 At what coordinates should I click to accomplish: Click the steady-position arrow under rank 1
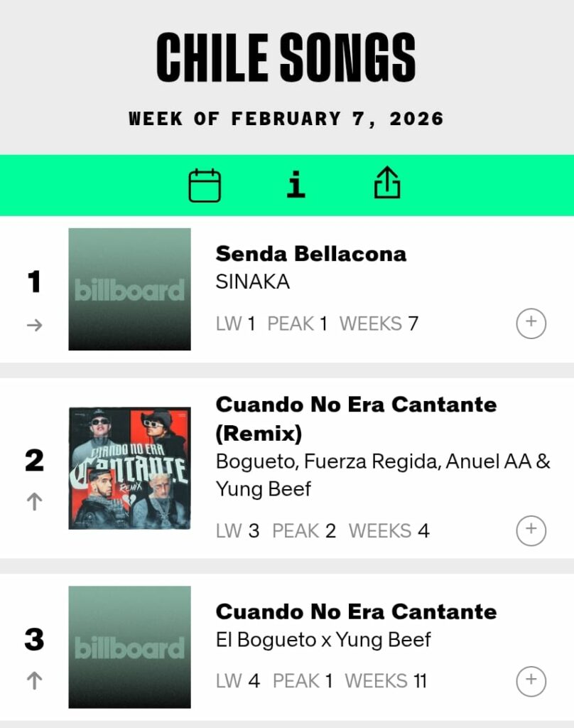(34, 326)
